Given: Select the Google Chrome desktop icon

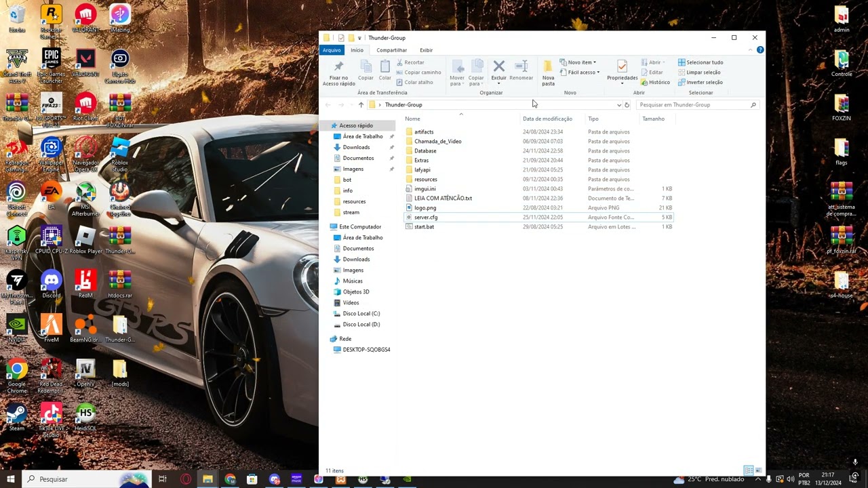Looking at the screenshot, I should tap(17, 376).
